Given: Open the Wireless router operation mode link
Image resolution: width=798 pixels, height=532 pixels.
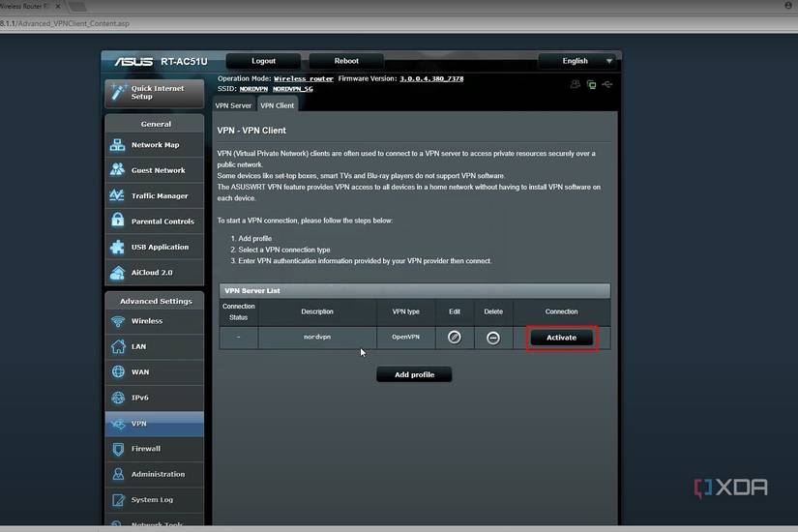Looking at the screenshot, I should tap(304, 79).
